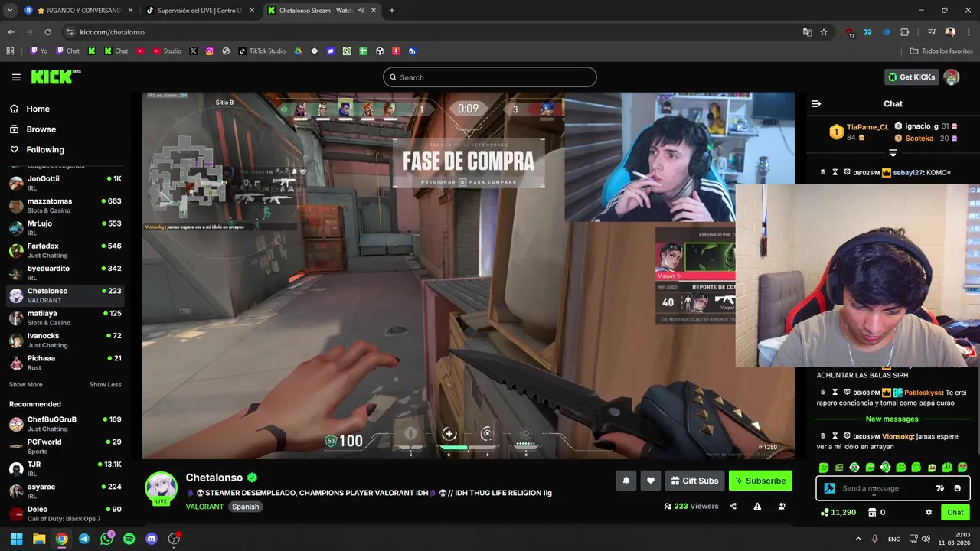Click Show More in following list
The height and width of the screenshot is (551, 980).
(26, 385)
